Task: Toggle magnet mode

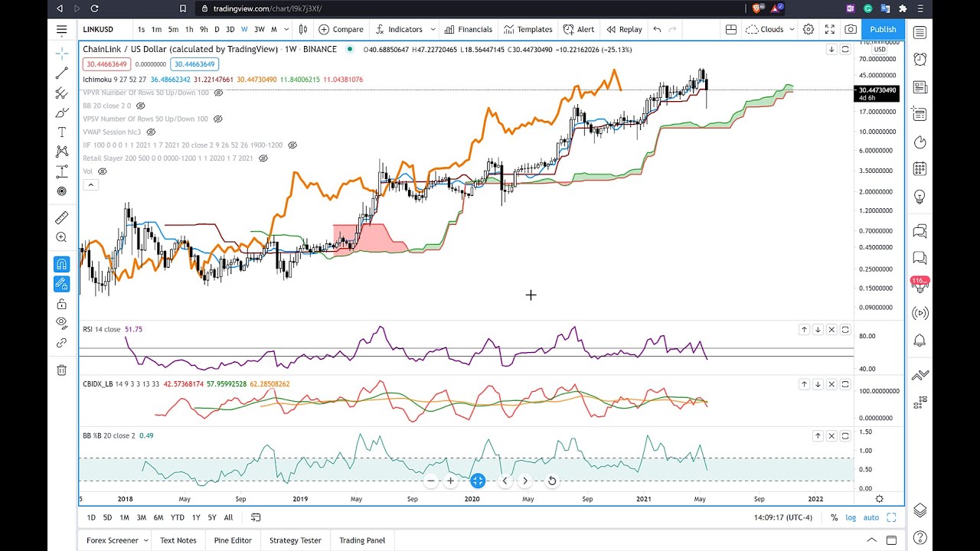Action: click(x=62, y=264)
